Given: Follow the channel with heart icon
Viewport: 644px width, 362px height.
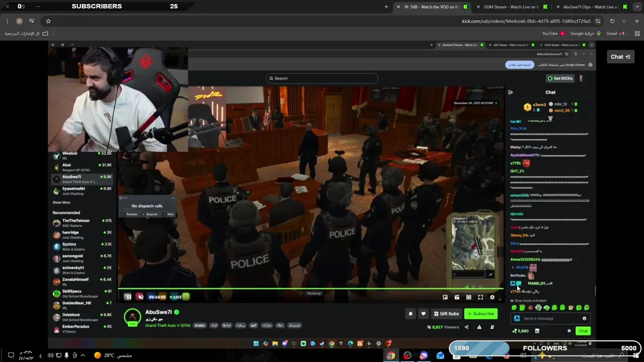Looking at the screenshot, I should [423, 314].
